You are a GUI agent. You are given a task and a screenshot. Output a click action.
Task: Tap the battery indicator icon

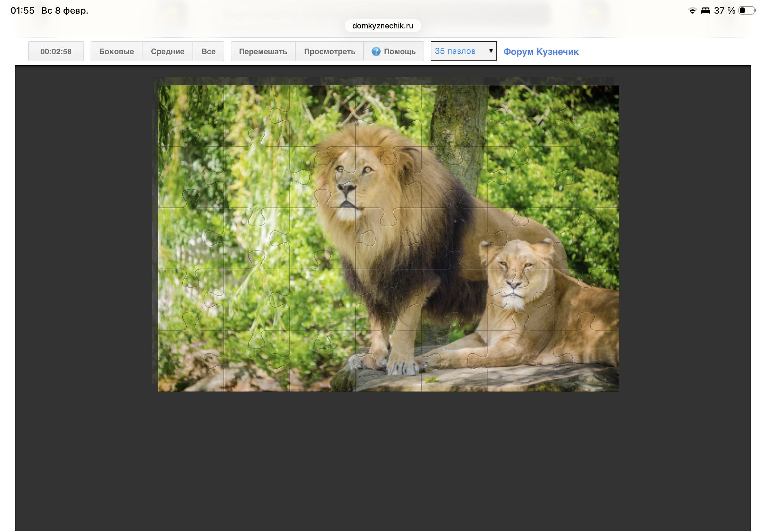tap(747, 11)
